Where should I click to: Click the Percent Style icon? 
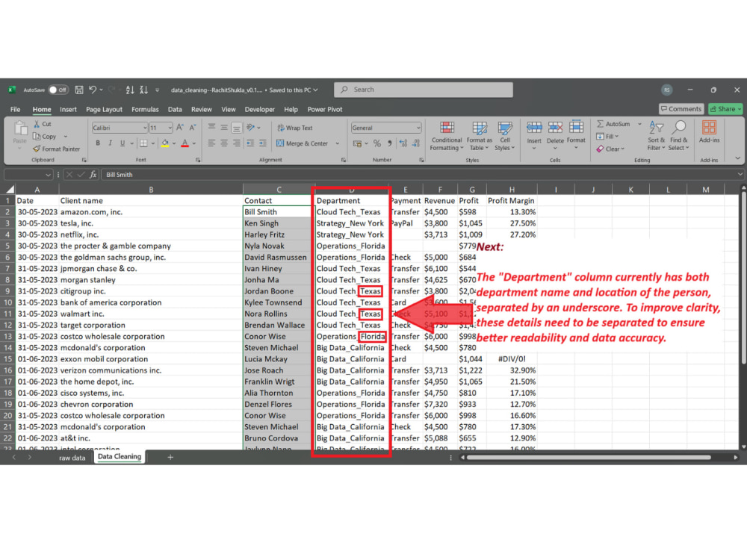tap(376, 143)
